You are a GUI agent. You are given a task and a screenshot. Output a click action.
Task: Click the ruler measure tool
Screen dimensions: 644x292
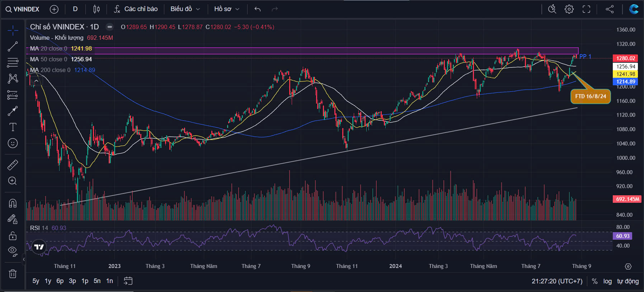click(13, 165)
